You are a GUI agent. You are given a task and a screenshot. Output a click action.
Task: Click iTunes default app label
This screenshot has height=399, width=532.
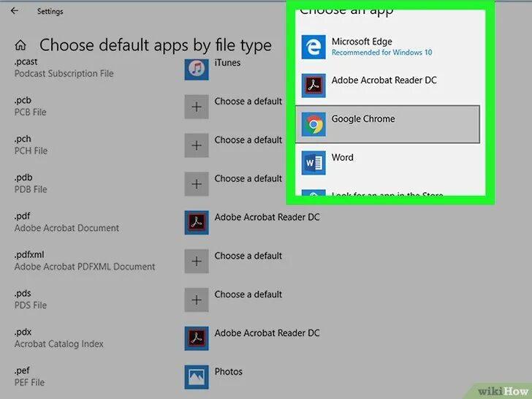click(x=227, y=63)
